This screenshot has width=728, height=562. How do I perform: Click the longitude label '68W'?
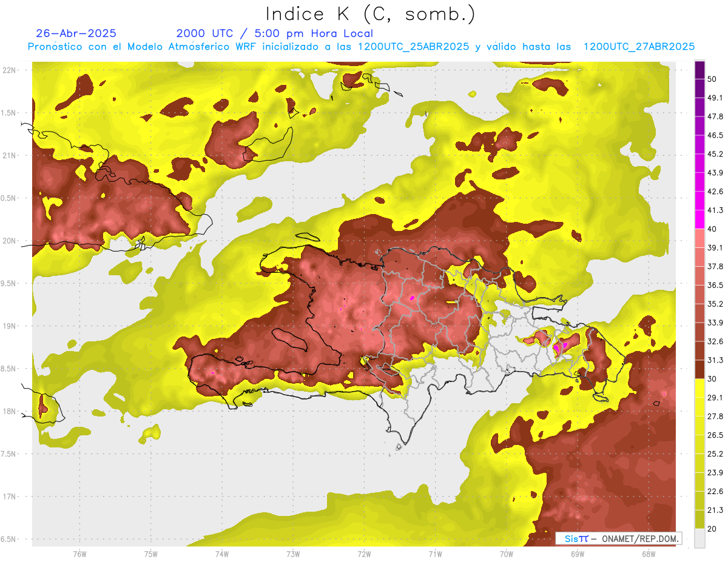coord(649,554)
